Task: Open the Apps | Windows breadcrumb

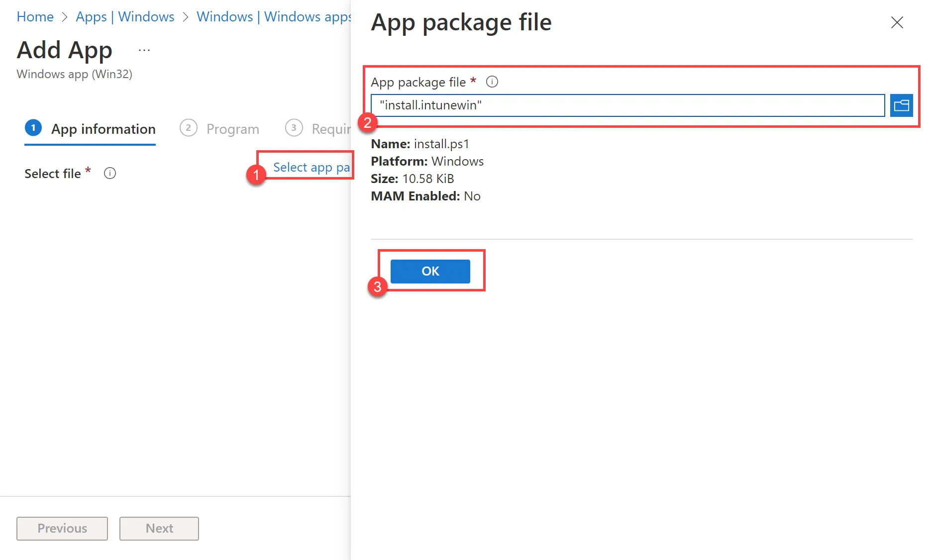Action: coord(125,16)
